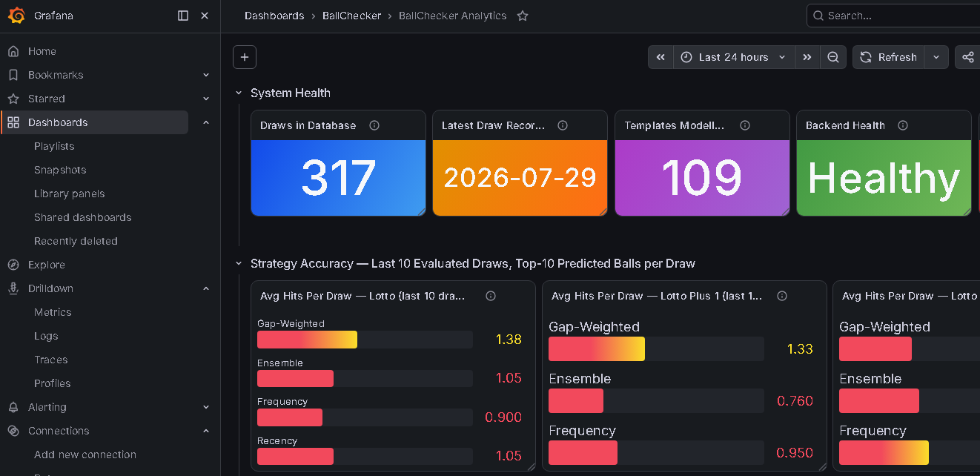Click the Draws in Database value 317
This screenshot has height=476, width=980.
pos(339,178)
